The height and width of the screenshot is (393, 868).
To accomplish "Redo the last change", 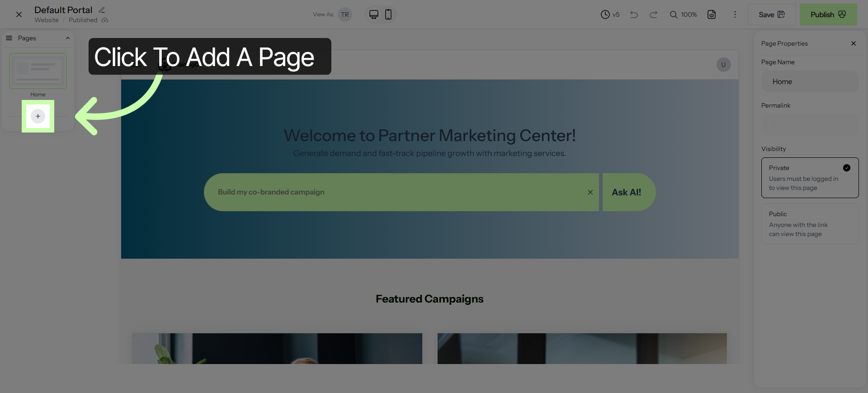I will pos(653,14).
